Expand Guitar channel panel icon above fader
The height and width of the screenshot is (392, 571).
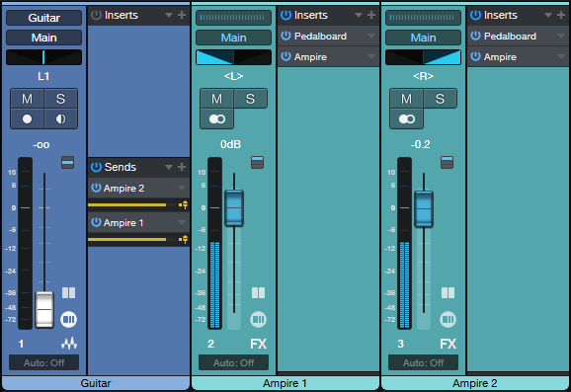point(68,162)
